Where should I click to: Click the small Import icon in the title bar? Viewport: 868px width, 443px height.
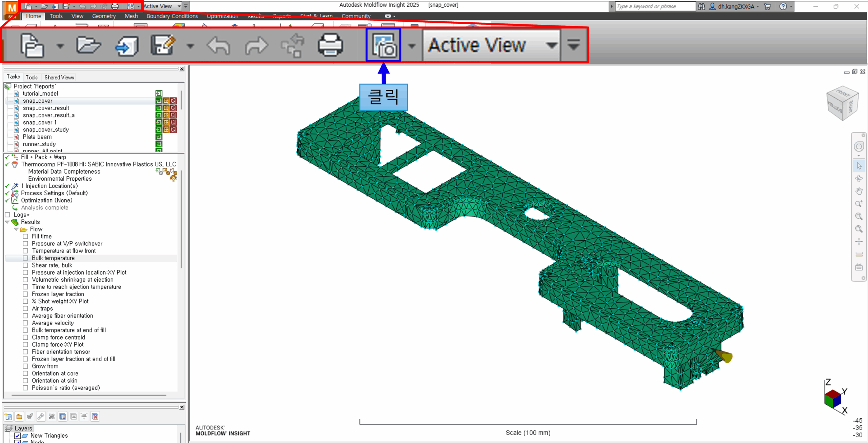[x=56, y=6]
